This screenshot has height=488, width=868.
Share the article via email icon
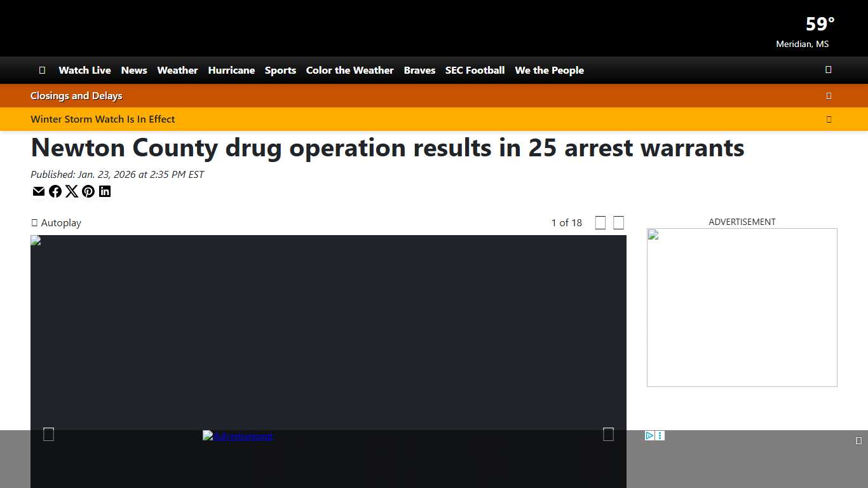tap(39, 191)
